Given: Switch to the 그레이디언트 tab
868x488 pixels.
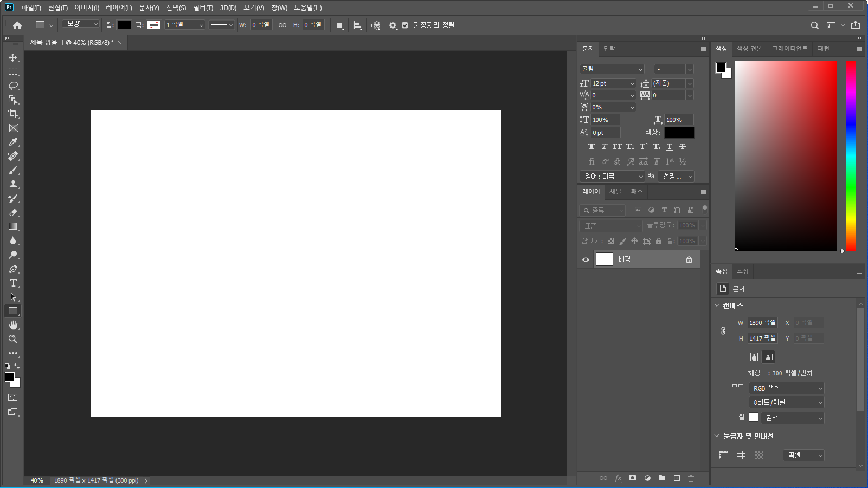Looking at the screenshot, I should coord(789,49).
